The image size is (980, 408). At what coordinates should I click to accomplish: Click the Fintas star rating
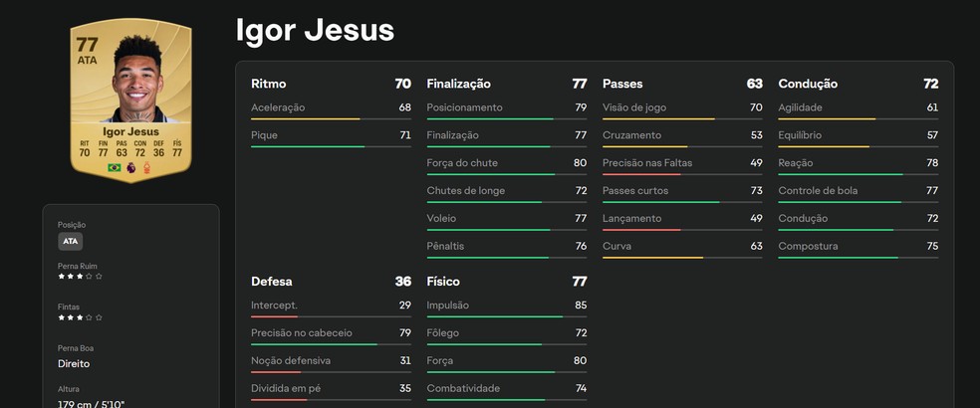[x=80, y=317]
